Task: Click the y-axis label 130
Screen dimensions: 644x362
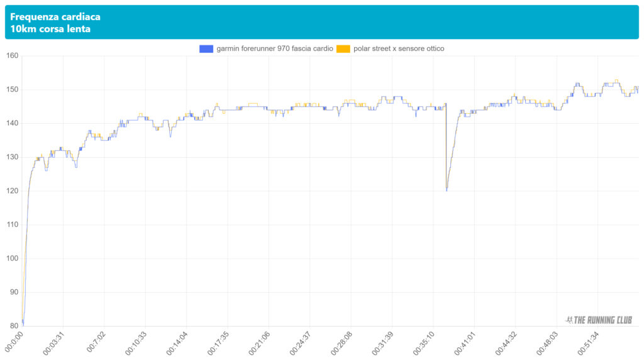Action: coord(12,156)
